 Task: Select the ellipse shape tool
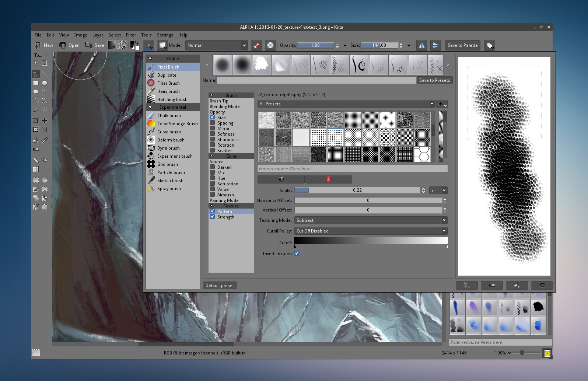tap(45, 83)
